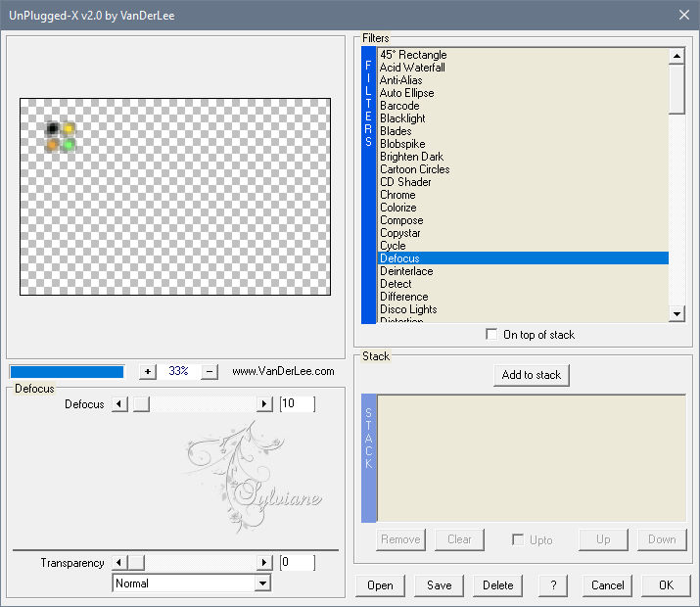Image resolution: width=700 pixels, height=607 pixels.
Task: Click Defocus slider right arrow
Action: point(264,404)
